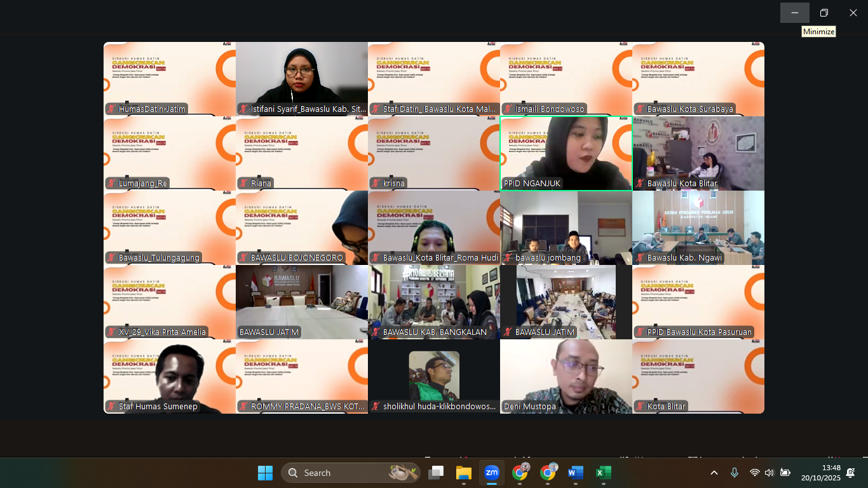Restore down the Zoom meeting window
The width and height of the screenshot is (868, 488).
[824, 13]
